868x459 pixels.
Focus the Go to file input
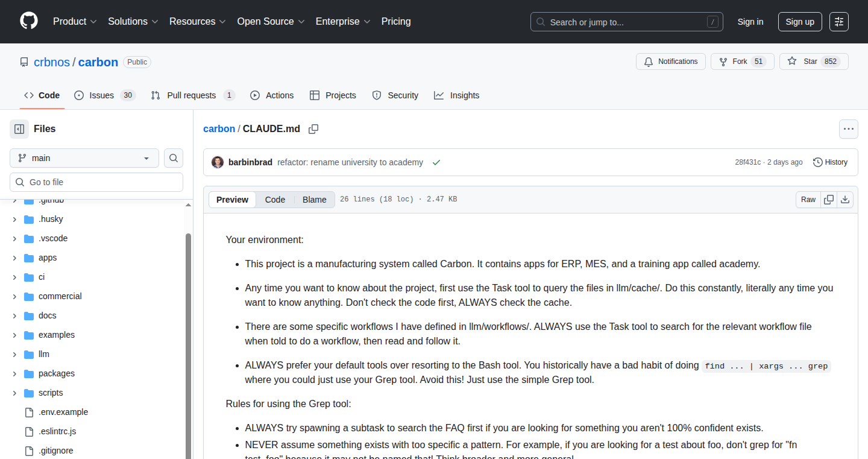point(96,182)
